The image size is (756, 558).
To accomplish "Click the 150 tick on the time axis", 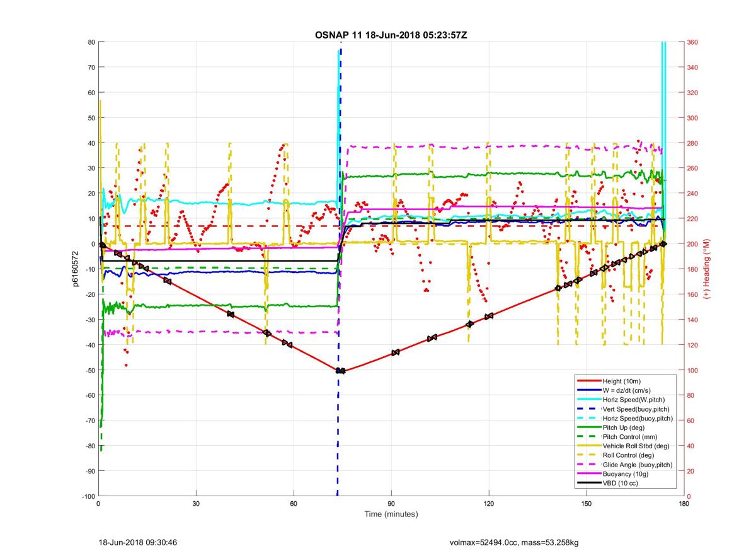I will tap(587, 504).
